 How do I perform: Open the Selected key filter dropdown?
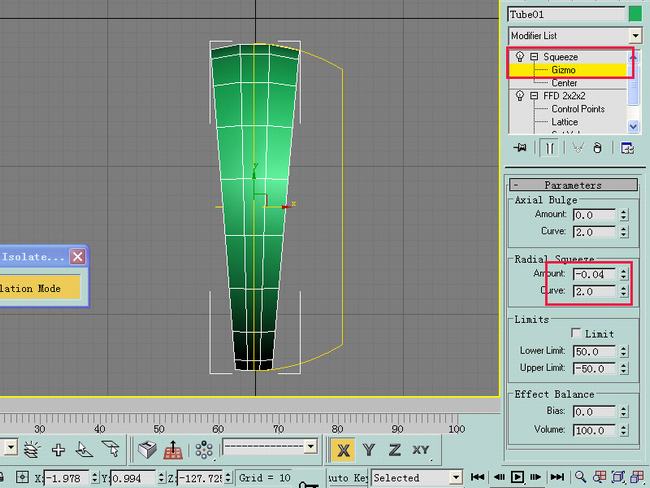click(x=456, y=478)
